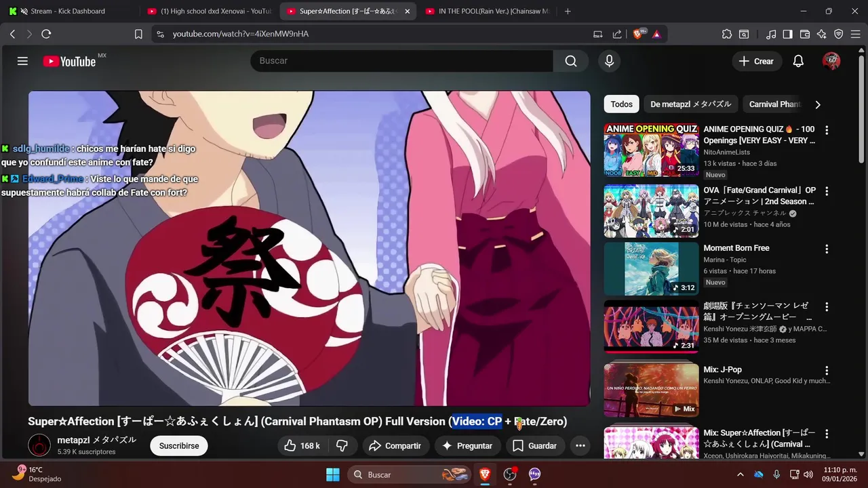The height and width of the screenshot is (488, 868).
Task: Show next filter chips with arrow
Action: (818, 104)
